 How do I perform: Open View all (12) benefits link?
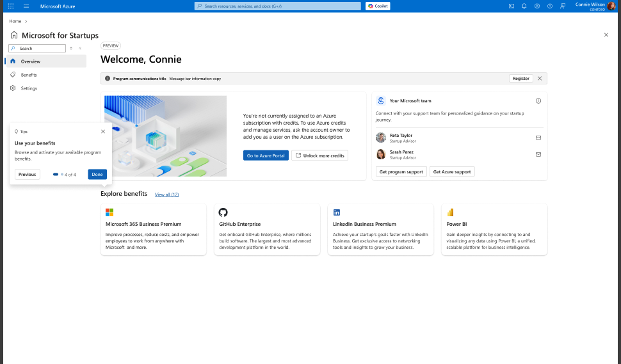pyautogui.click(x=166, y=194)
